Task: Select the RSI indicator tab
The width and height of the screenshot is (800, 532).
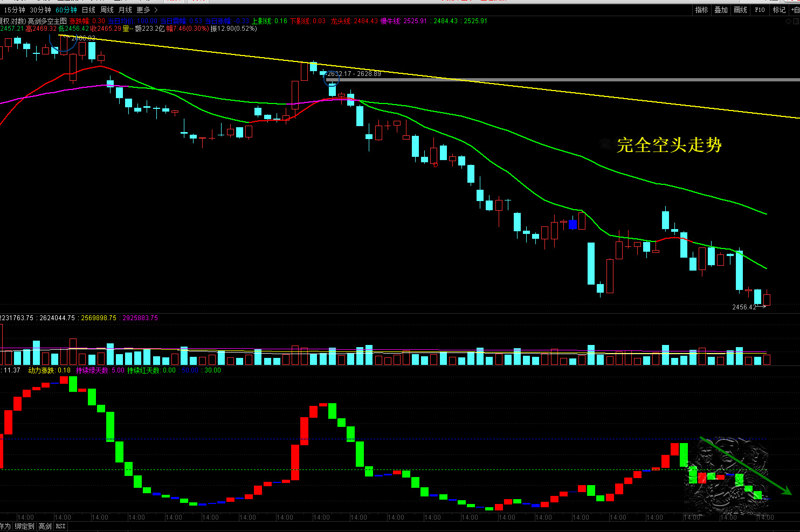Action: pyautogui.click(x=60, y=526)
